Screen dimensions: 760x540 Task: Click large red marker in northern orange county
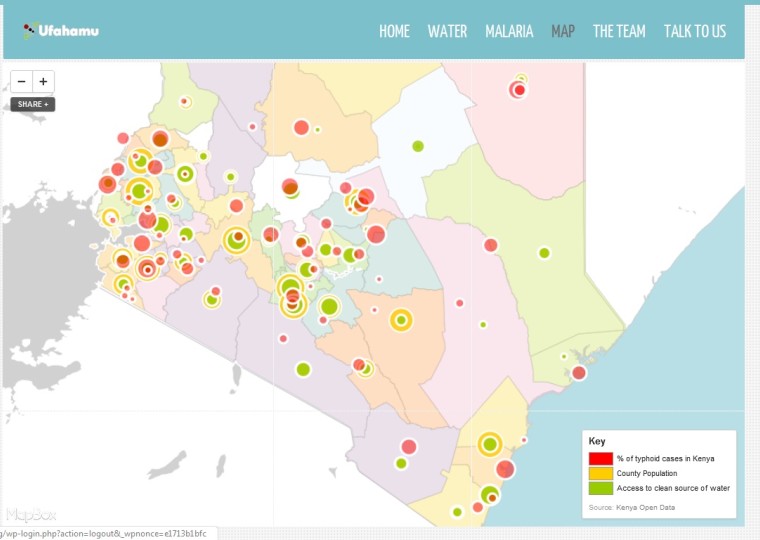[x=301, y=127]
